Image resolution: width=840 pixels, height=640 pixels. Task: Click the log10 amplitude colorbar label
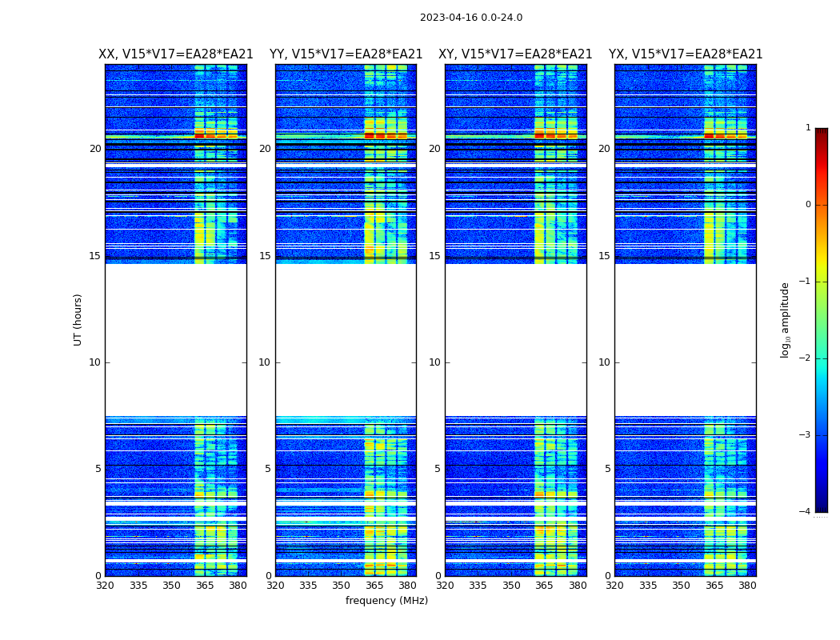(786, 320)
